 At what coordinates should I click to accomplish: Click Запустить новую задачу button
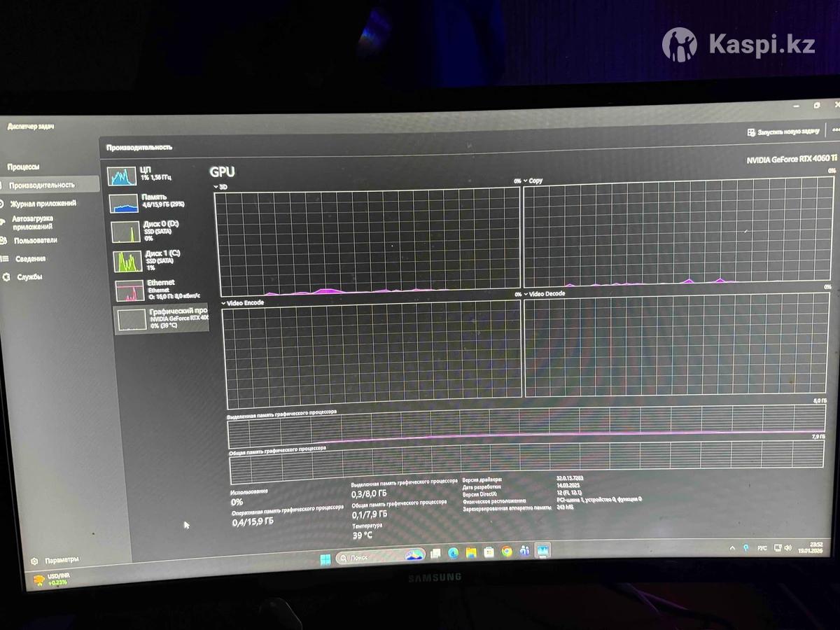[x=783, y=132]
